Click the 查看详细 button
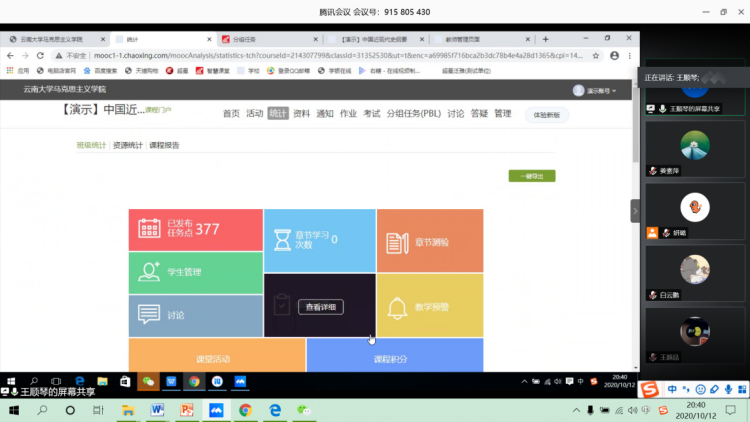This screenshot has height=422, width=750. coord(320,307)
